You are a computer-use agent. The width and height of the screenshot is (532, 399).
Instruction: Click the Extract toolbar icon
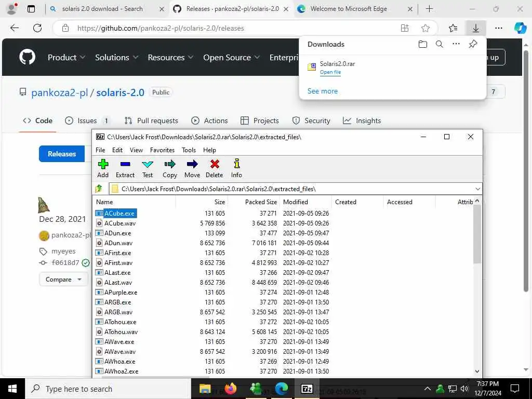click(x=125, y=168)
